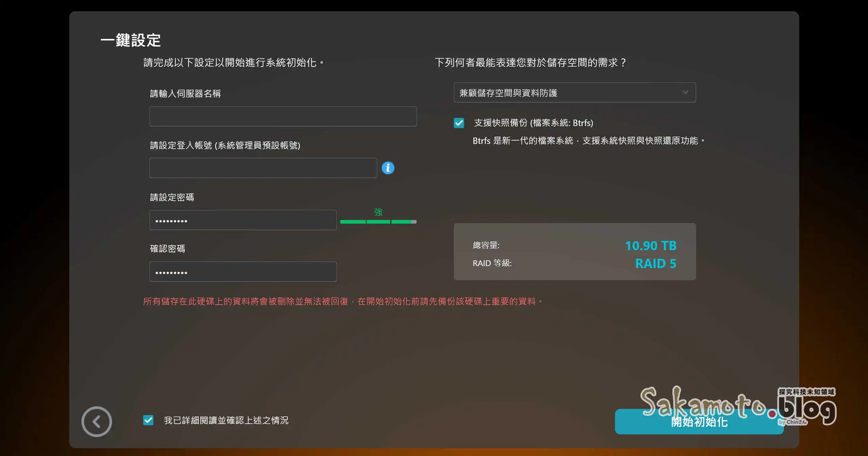Open the storage needs dropdown

tap(574, 92)
